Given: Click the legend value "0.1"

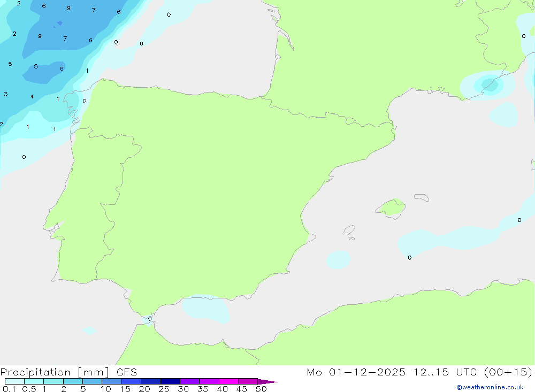Looking at the screenshot, I should (x=9, y=389).
